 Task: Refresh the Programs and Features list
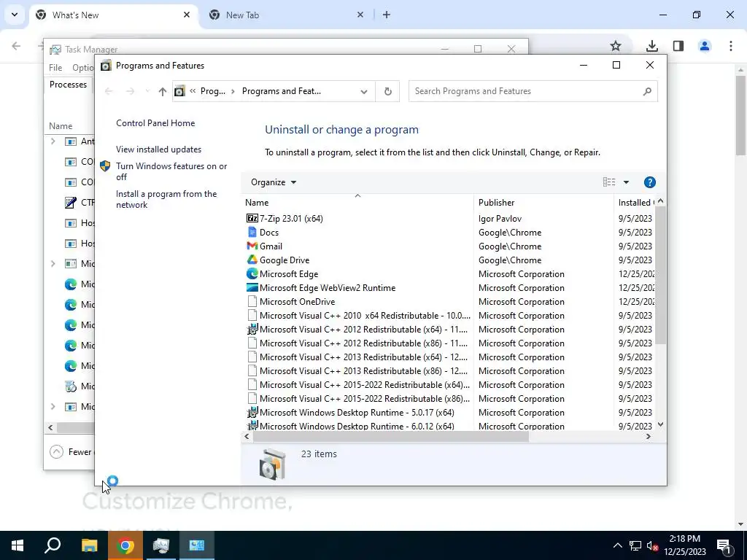pos(388,91)
